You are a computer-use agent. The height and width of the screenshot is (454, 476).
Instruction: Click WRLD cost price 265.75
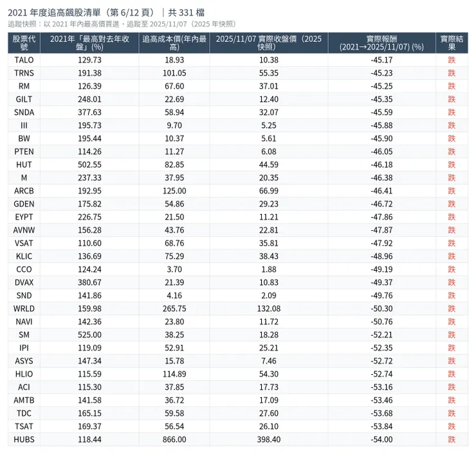point(174,309)
